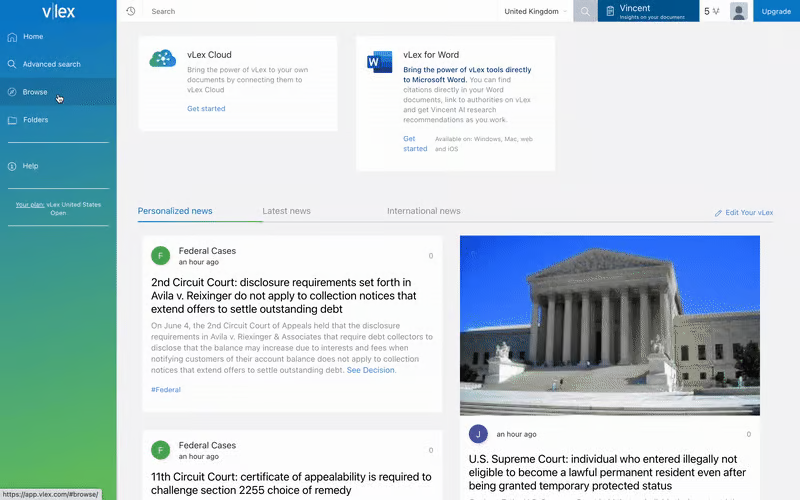Click the Edit Your vLex pencil icon
Viewport: 800px width, 500px height.
coord(718,213)
